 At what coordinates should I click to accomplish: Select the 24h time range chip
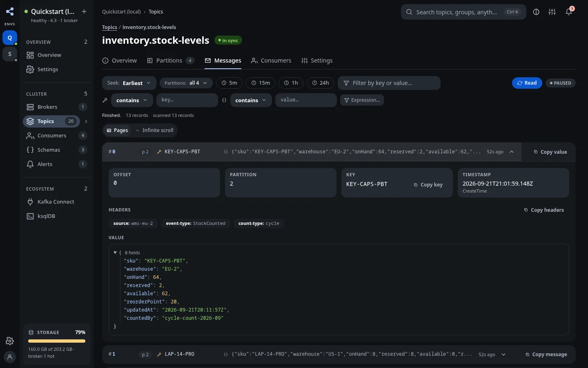[x=321, y=83]
